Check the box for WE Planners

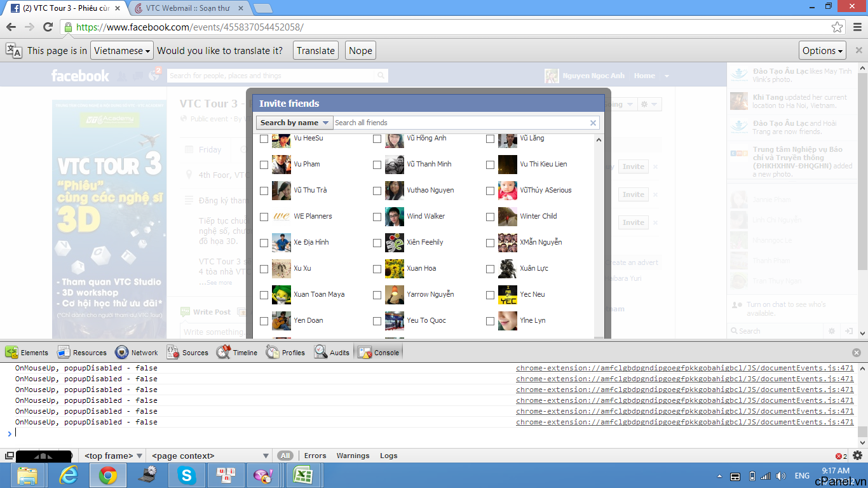264,217
